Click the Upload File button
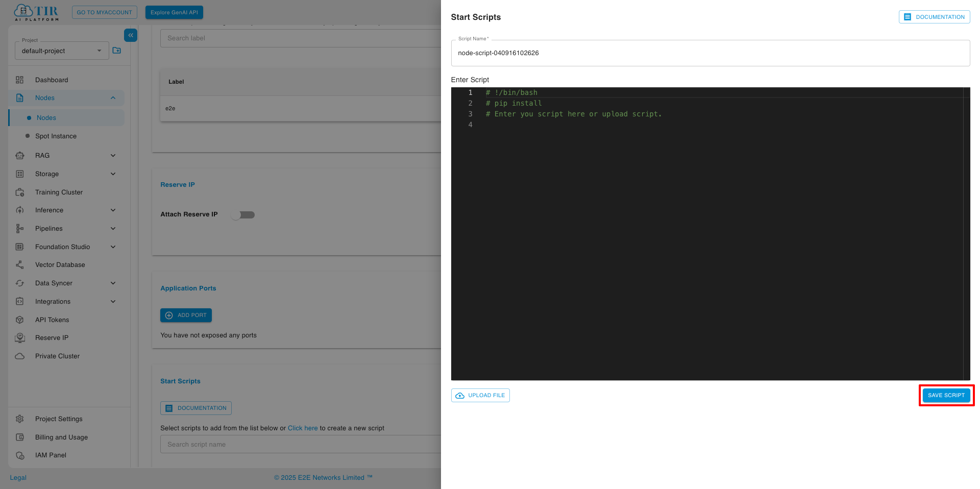This screenshot has height=489, width=980. pos(480,396)
